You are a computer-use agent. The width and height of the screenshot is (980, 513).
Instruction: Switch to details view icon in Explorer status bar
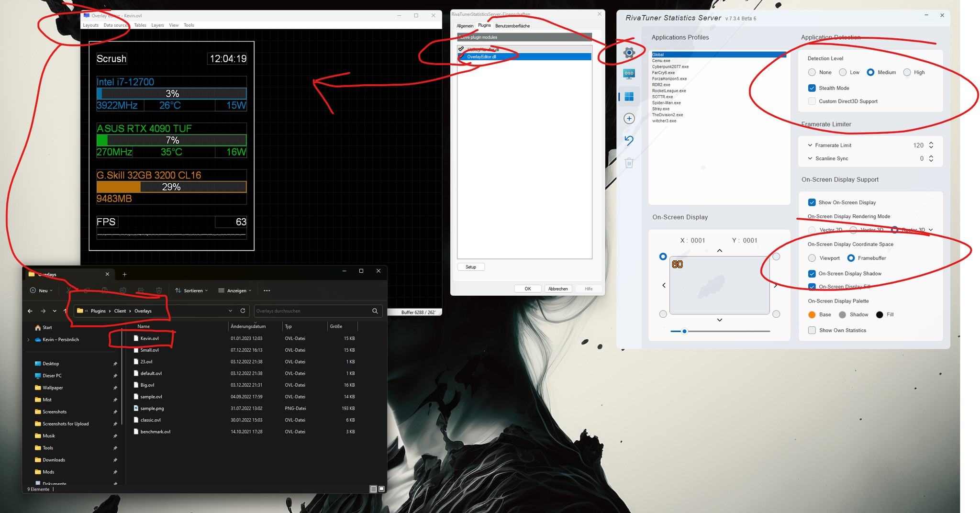pos(373,489)
